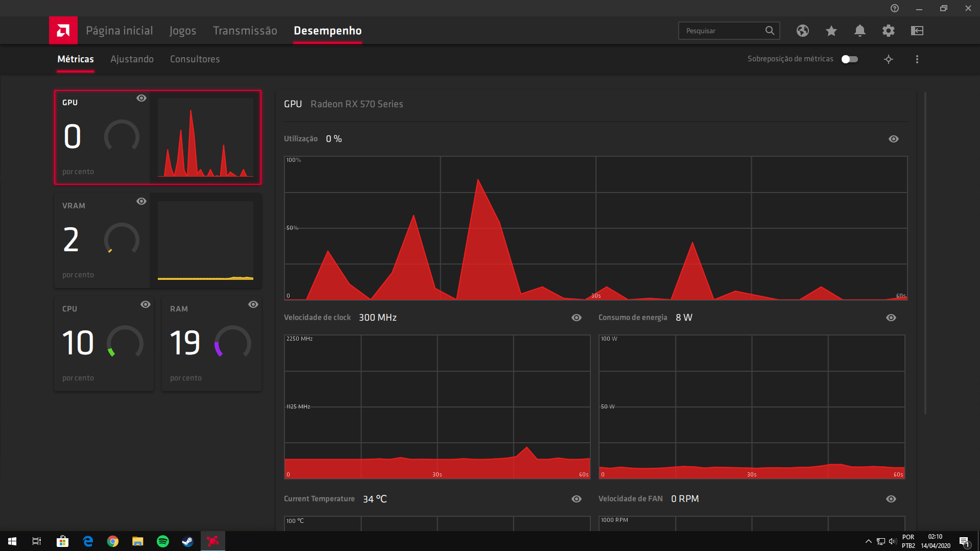Click Radeon RX 570 Series label
Screen dimensions: 980x551
point(357,104)
